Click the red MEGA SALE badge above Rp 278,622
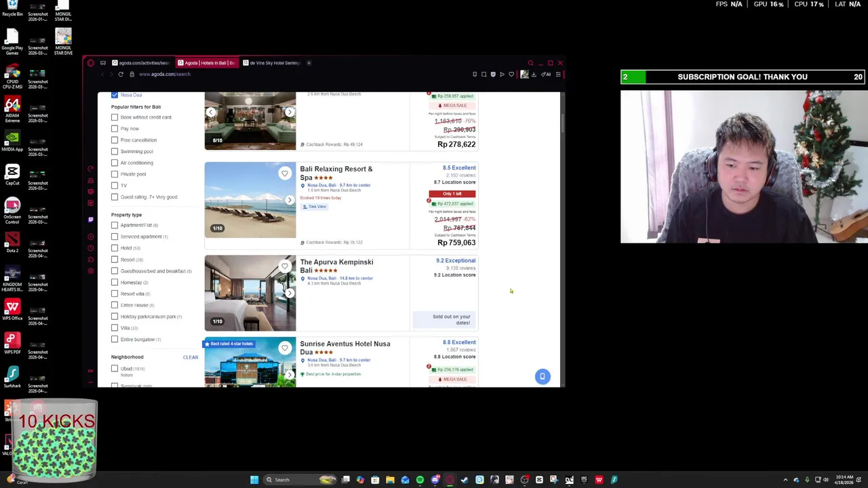Image resolution: width=868 pixels, height=488 pixels. (452, 106)
